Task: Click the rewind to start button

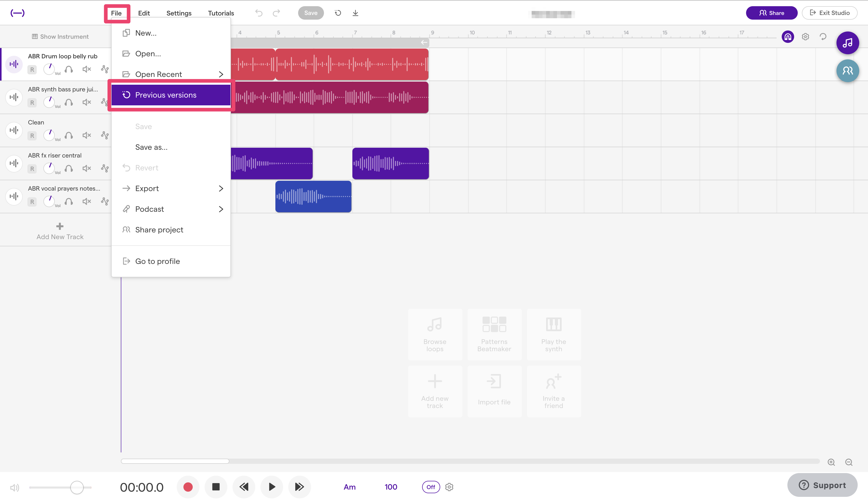Action: click(x=244, y=487)
